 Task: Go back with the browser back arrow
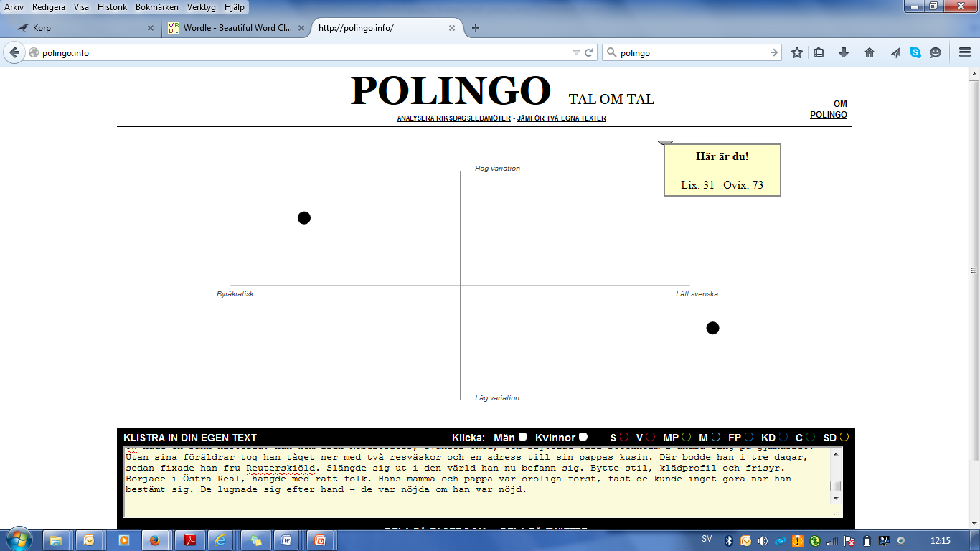click(x=14, y=52)
